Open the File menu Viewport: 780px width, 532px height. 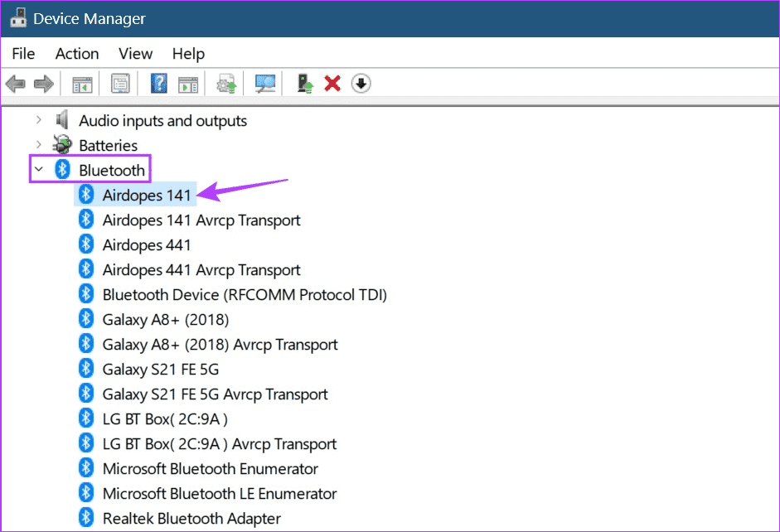23,53
